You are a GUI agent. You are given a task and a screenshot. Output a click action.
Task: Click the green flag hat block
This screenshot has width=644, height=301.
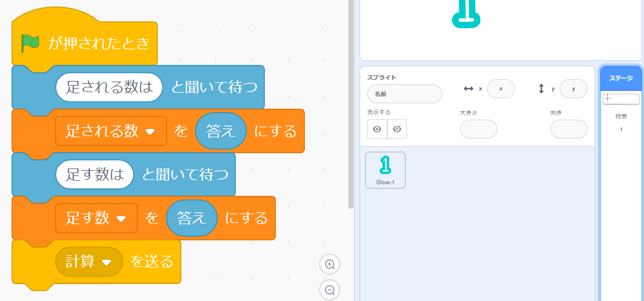[x=84, y=43]
